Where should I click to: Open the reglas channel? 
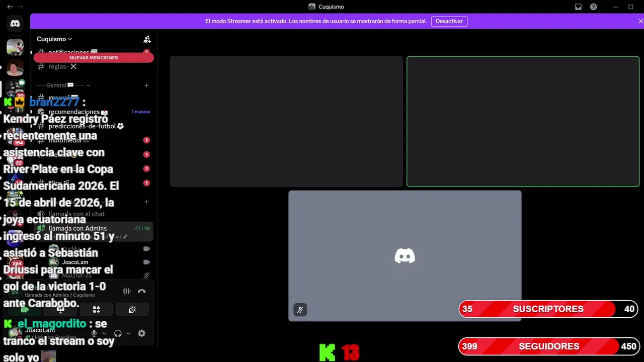click(94, 66)
